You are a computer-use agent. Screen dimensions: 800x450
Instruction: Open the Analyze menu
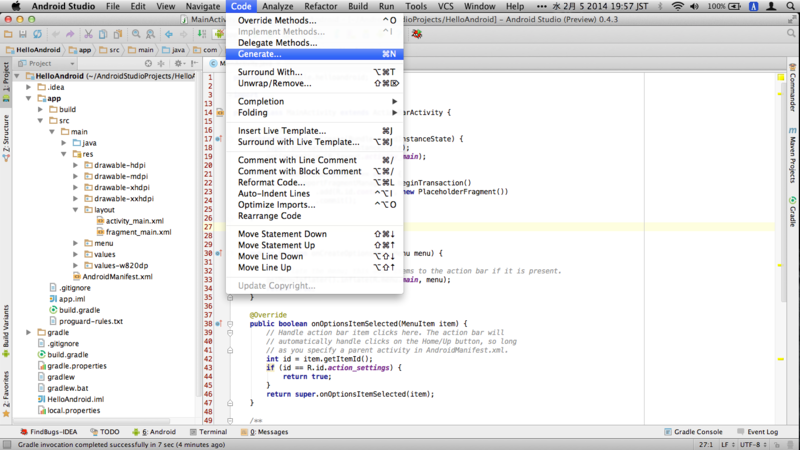tap(278, 6)
